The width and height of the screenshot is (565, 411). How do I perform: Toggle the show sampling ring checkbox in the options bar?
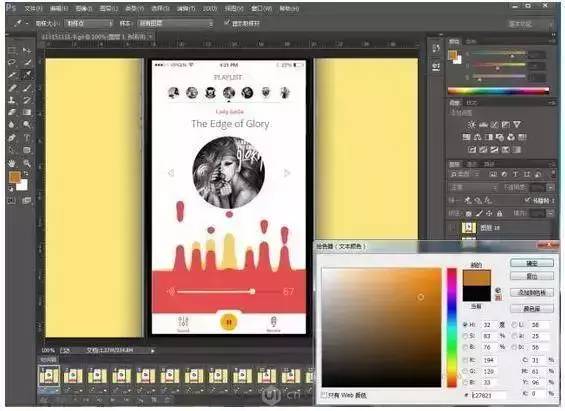(x=227, y=23)
